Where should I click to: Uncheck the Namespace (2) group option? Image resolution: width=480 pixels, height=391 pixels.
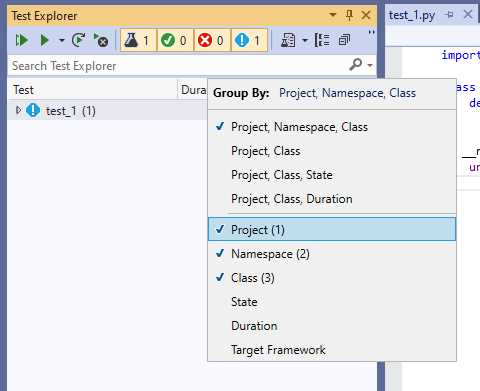(x=270, y=254)
